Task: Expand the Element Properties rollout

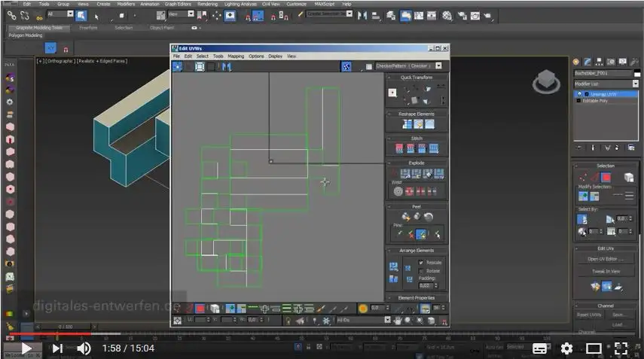Action: point(389,298)
